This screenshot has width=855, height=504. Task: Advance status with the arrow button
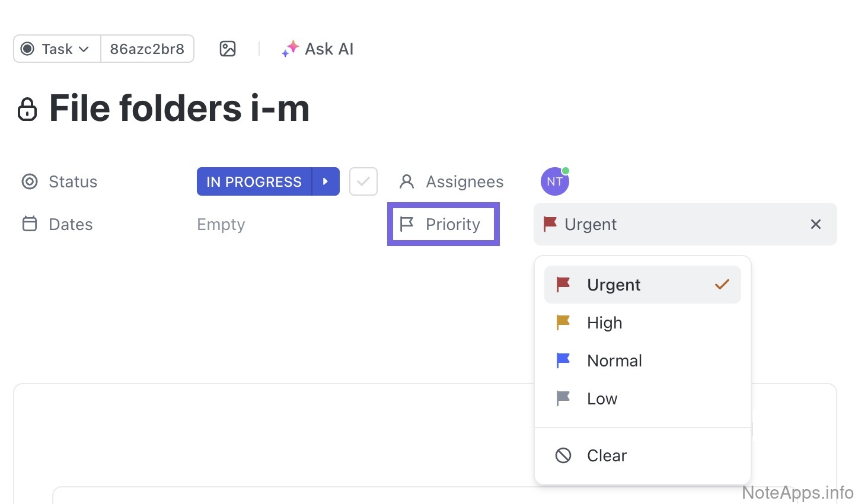tap(326, 181)
